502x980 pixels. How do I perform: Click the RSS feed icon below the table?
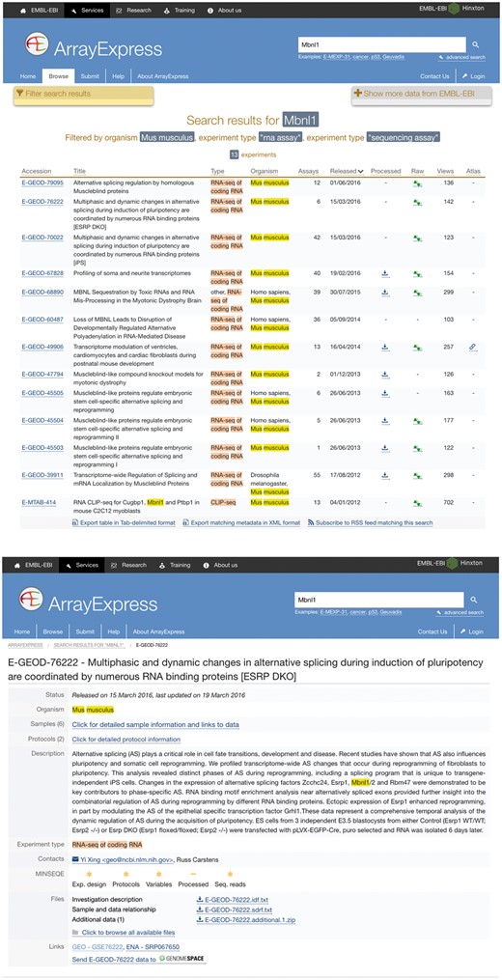311,523
